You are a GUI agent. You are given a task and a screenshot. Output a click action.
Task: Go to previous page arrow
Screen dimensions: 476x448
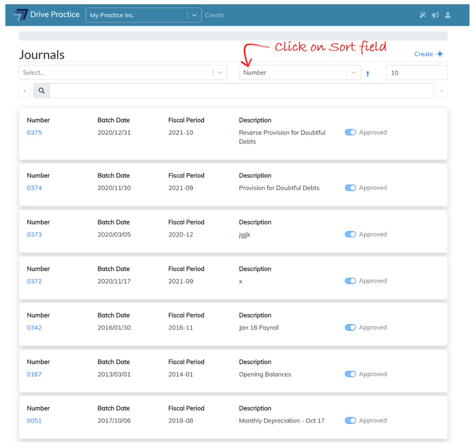pos(25,91)
